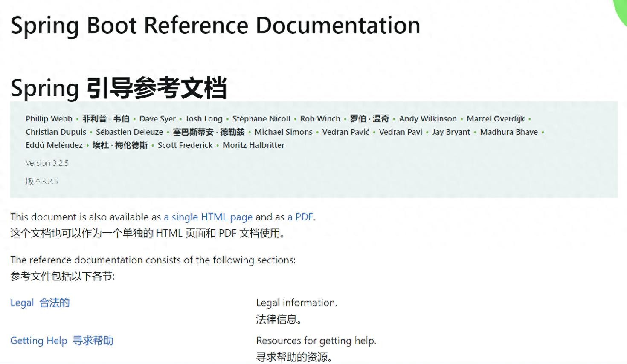Click the "Version 3.2.5" text
627x364 pixels.
(47, 163)
